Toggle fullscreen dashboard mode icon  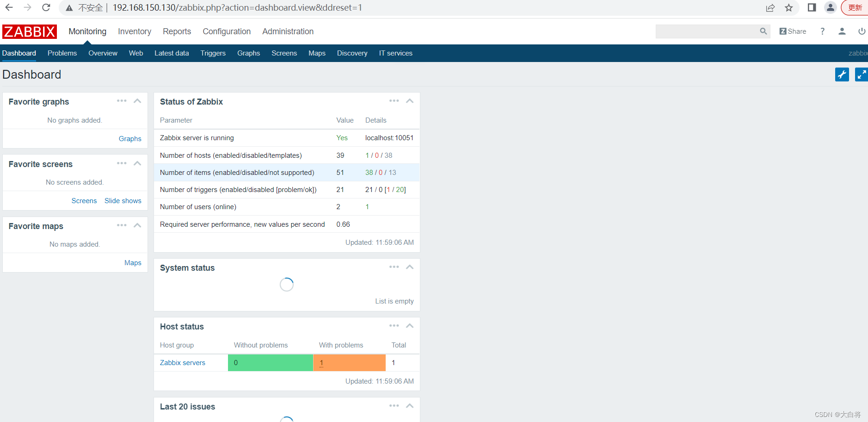click(x=861, y=74)
